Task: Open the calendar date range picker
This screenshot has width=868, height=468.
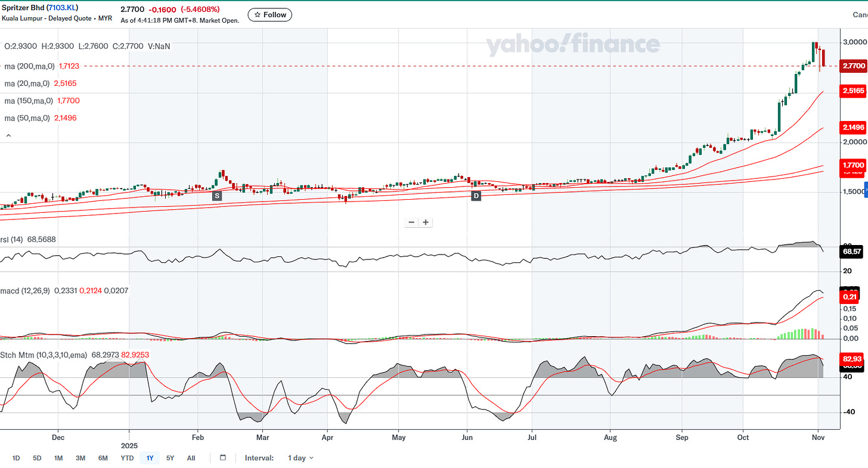Action: coord(223,458)
